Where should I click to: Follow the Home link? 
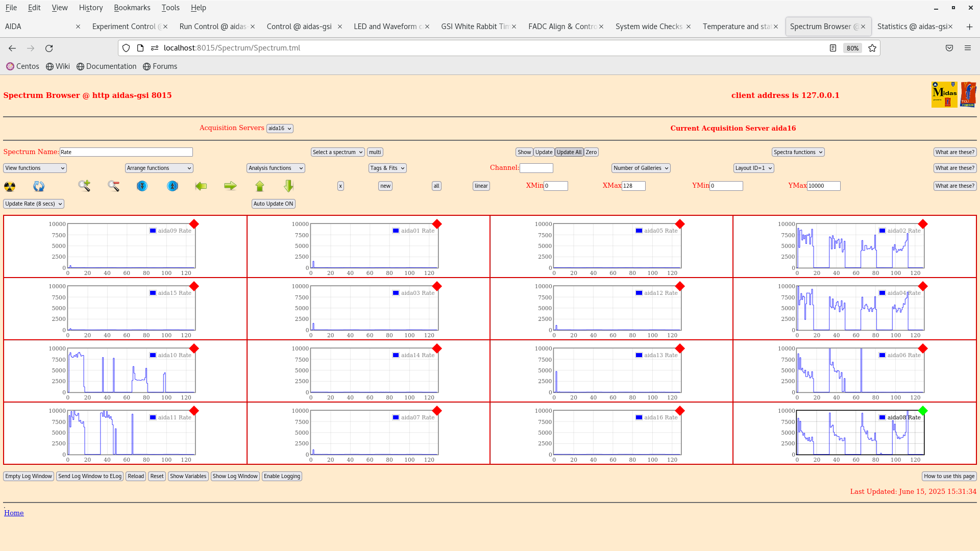point(14,513)
